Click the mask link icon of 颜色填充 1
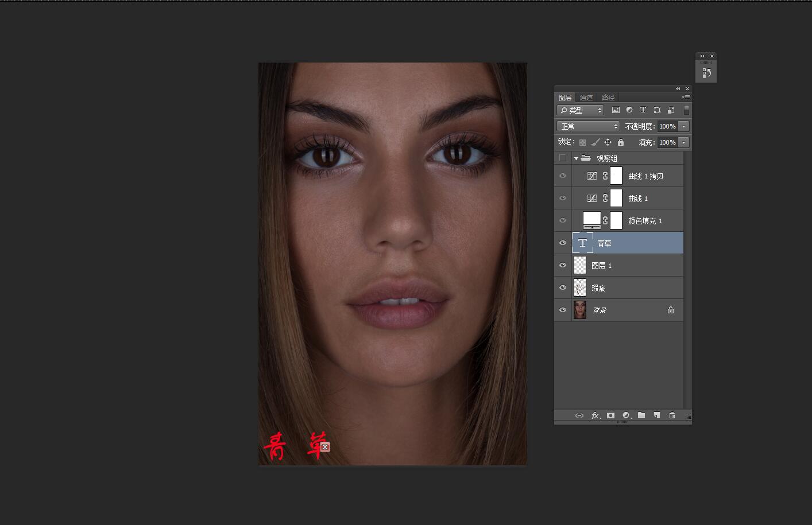Image resolution: width=812 pixels, height=525 pixels. click(x=605, y=221)
